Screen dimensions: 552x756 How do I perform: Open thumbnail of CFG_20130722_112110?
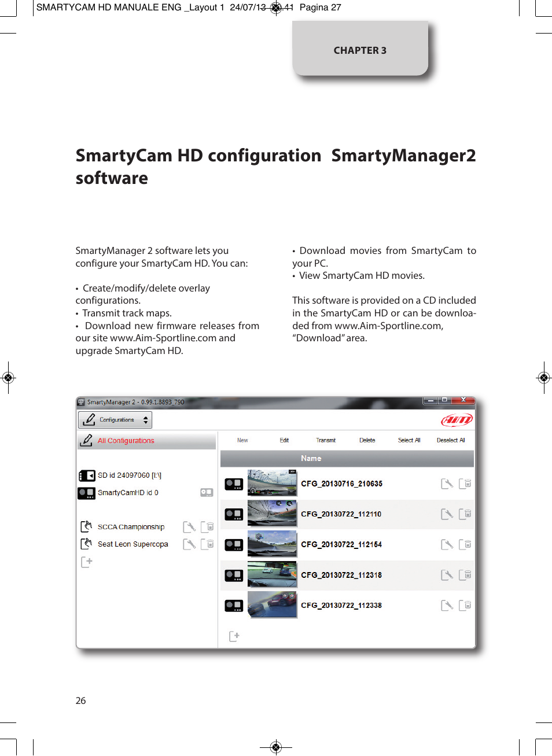[x=272, y=514]
